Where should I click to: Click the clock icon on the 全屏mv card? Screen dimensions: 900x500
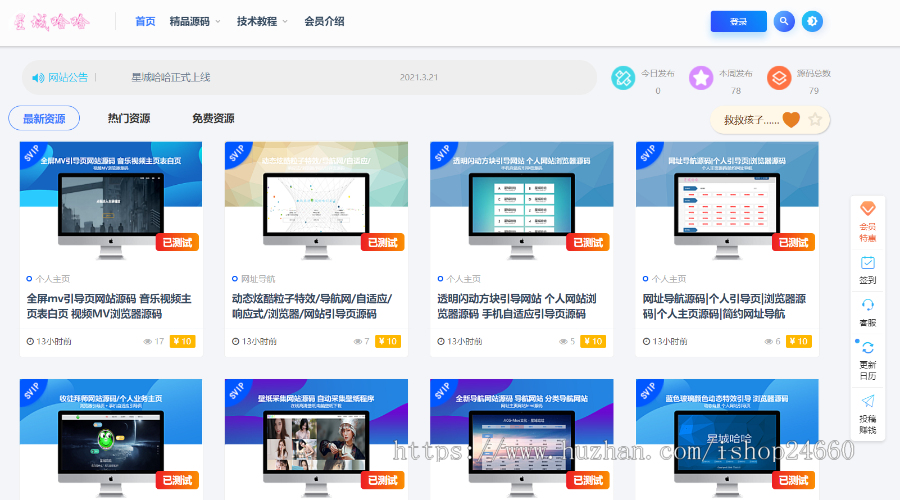coord(30,342)
